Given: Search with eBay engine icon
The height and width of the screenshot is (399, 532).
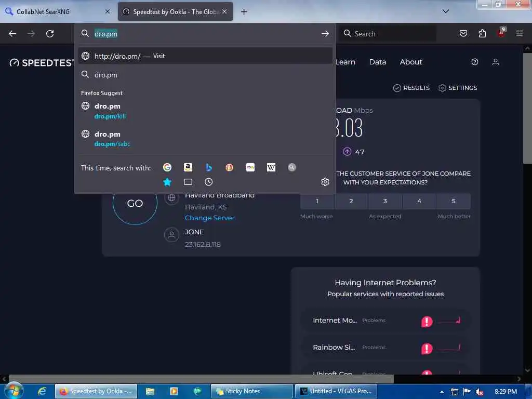Looking at the screenshot, I should tap(250, 167).
